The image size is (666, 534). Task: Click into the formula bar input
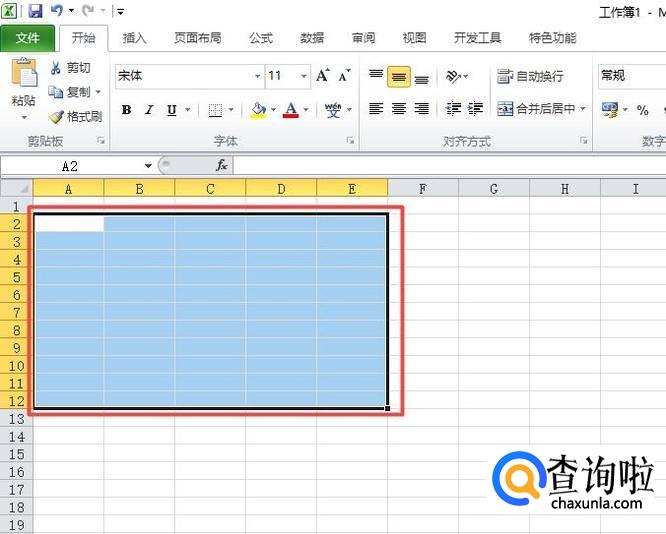click(x=449, y=166)
